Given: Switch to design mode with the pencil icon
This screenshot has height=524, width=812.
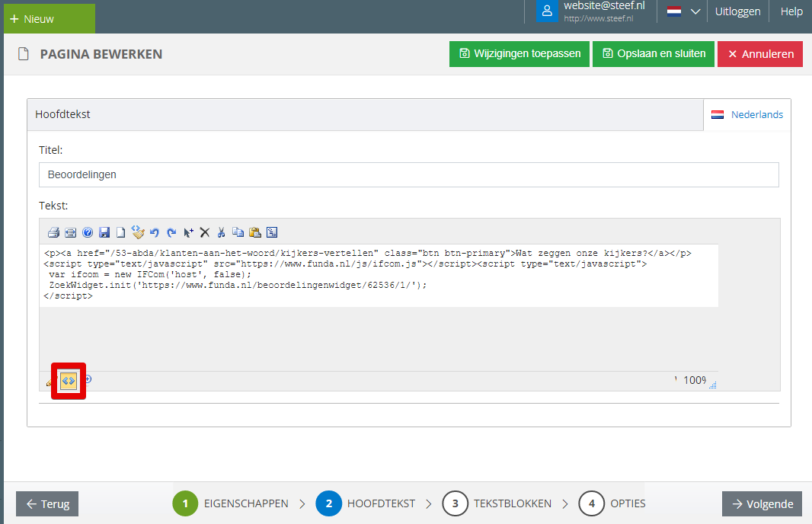Looking at the screenshot, I should 50,382.
